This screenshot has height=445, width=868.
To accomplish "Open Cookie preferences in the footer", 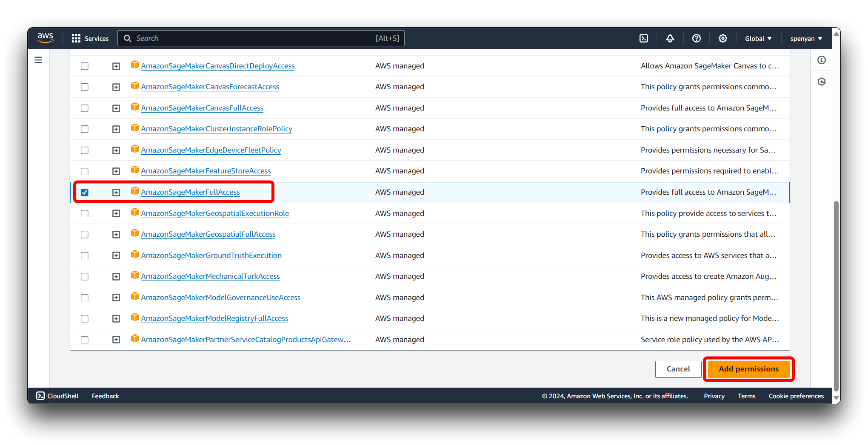I will pos(796,396).
